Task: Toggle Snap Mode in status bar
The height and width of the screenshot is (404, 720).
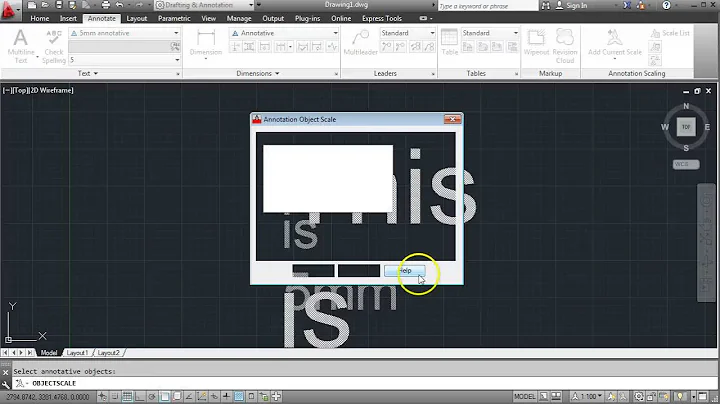Action: click(115, 396)
